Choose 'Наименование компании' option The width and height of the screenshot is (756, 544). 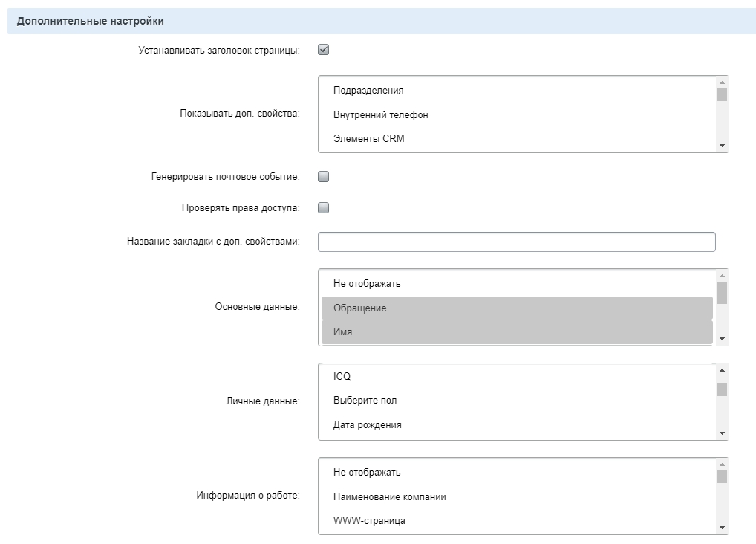coord(517,496)
